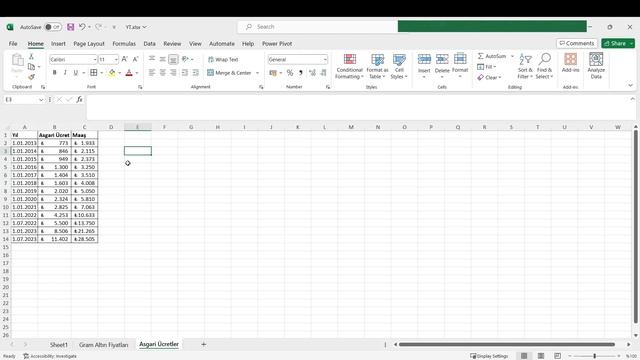Screen dimensions: 640x360
Task: Switch to the Data tab
Action: [149, 44]
